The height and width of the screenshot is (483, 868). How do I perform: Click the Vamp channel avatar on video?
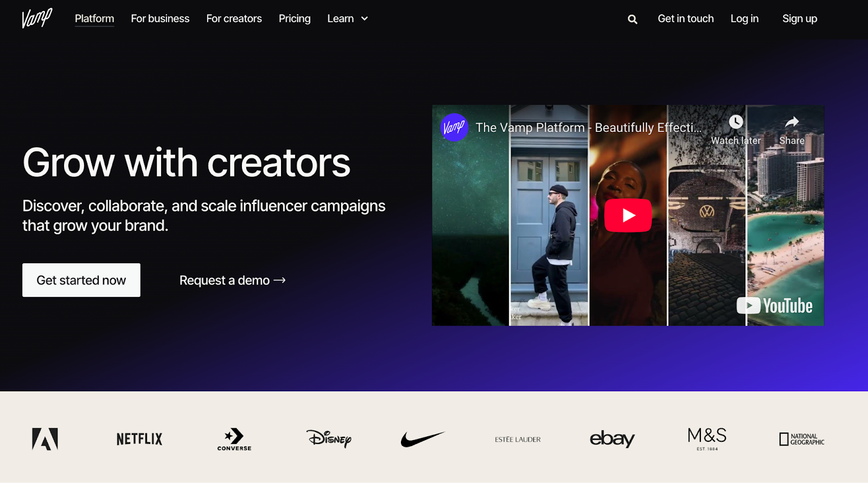click(454, 128)
